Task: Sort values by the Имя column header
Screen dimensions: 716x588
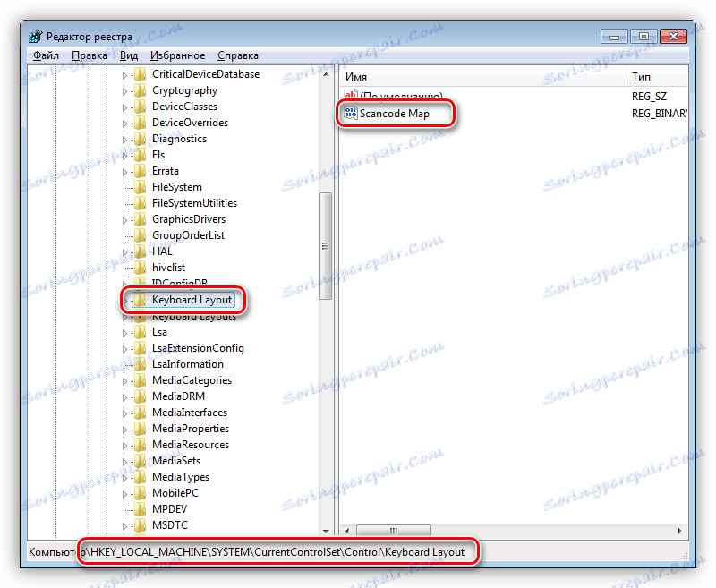Action: click(376, 77)
